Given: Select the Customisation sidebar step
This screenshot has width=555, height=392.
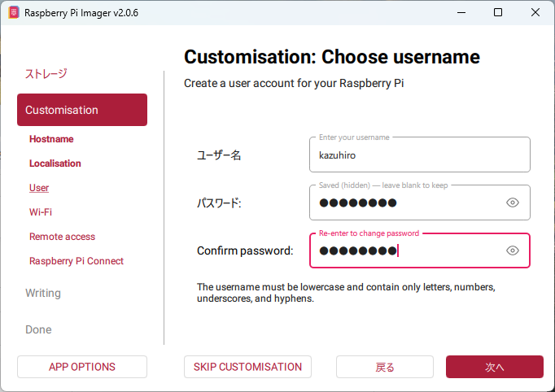Looking at the screenshot, I should [x=81, y=110].
